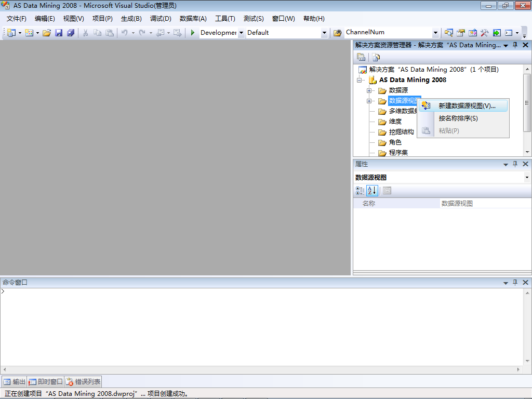Select the 角色 folder in tree

(395, 142)
